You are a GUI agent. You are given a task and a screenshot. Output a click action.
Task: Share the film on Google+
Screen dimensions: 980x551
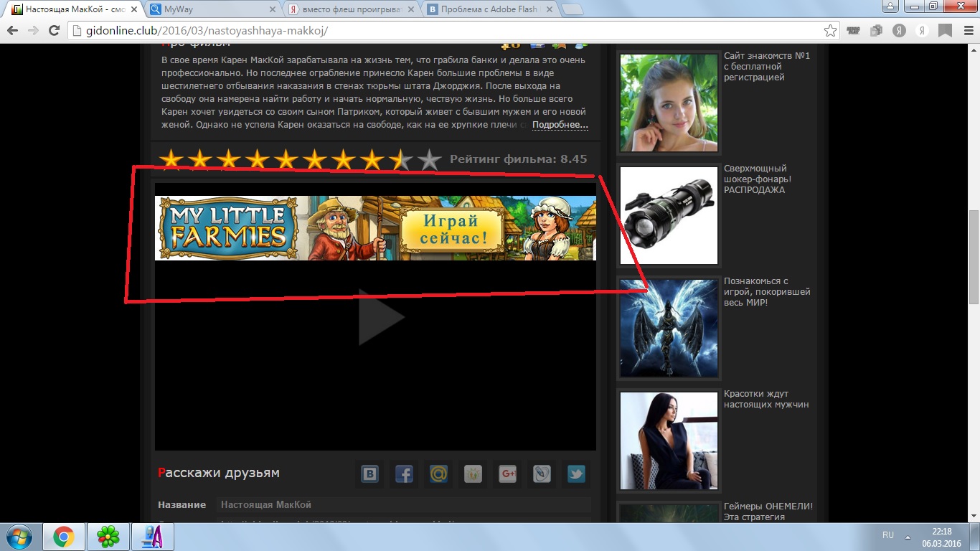point(507,474)
